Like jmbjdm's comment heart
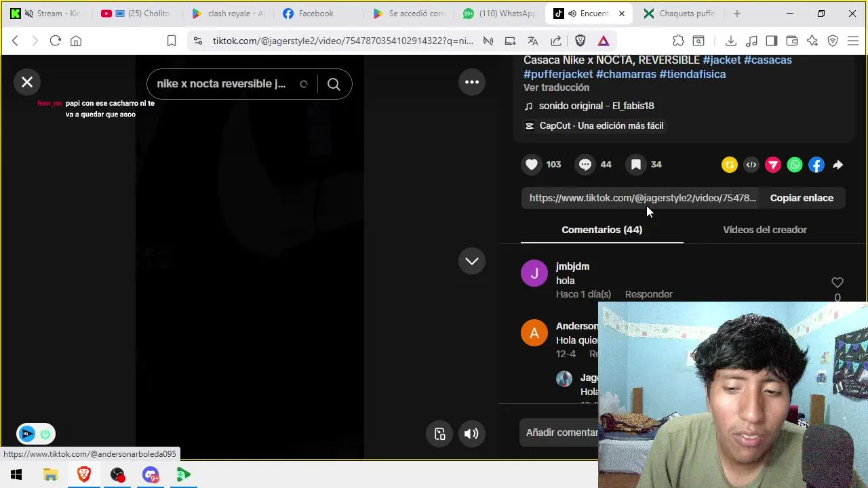 click(837, 283)
